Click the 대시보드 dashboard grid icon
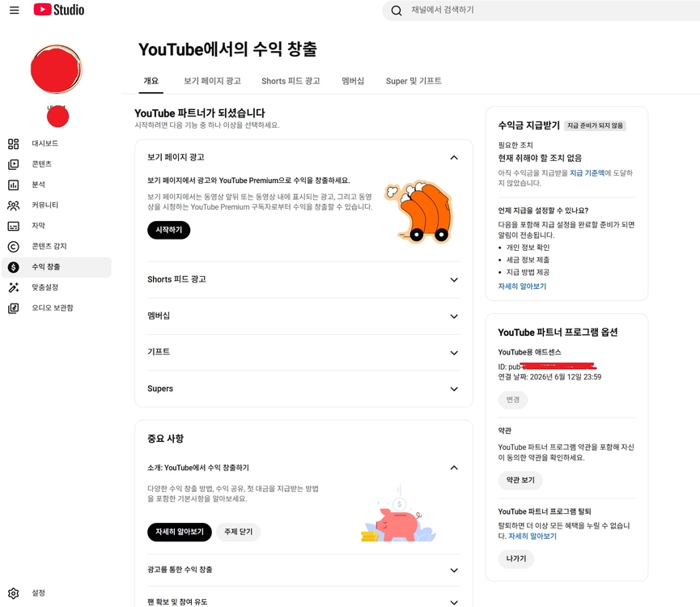700x607 pixels. tap(14, 144)
